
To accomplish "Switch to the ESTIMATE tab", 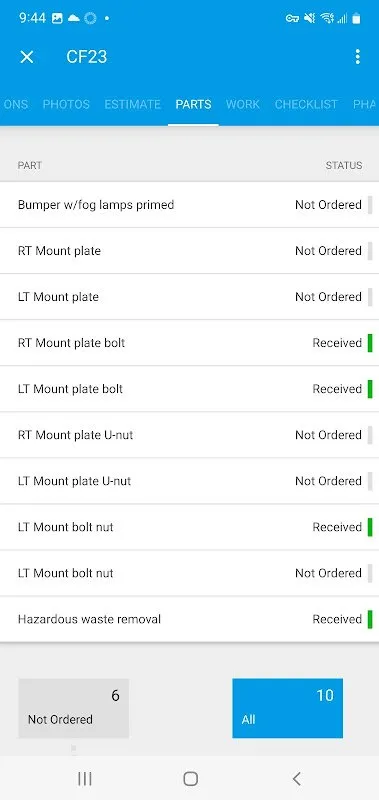I will click(133, 105).
